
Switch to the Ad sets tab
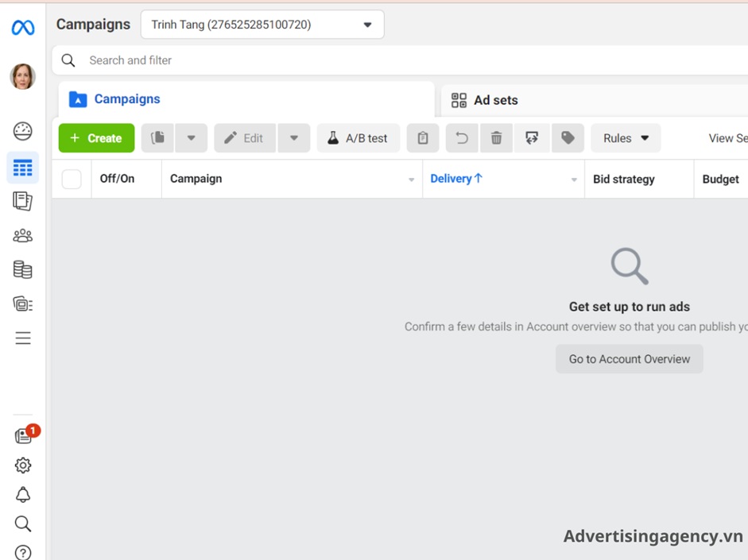click(594, 100)
